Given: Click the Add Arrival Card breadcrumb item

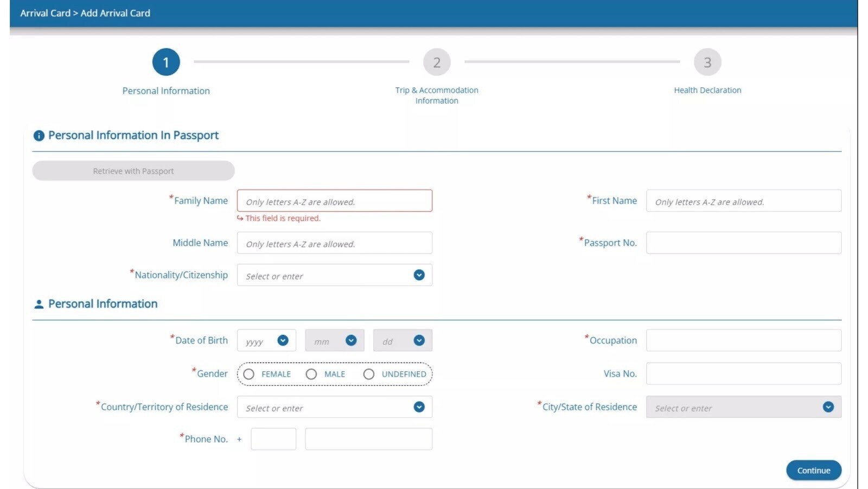Looking at the screenshot, I should [x=115, y=13].
